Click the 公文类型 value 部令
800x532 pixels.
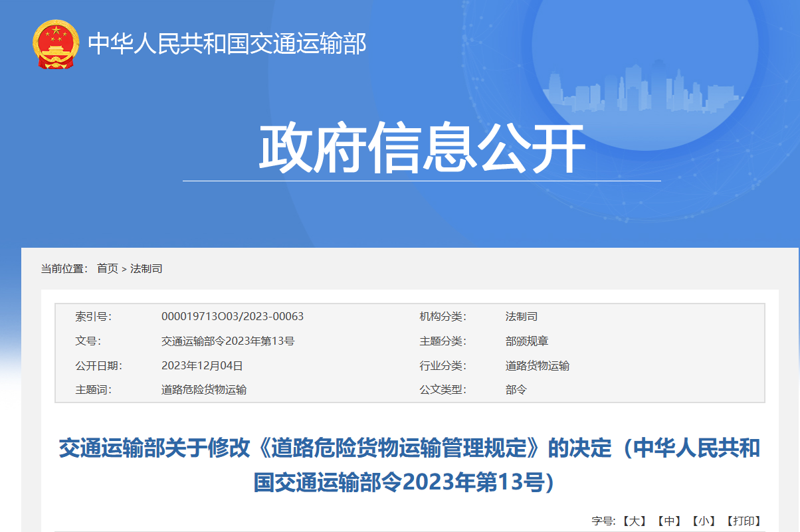coord(516,390)
